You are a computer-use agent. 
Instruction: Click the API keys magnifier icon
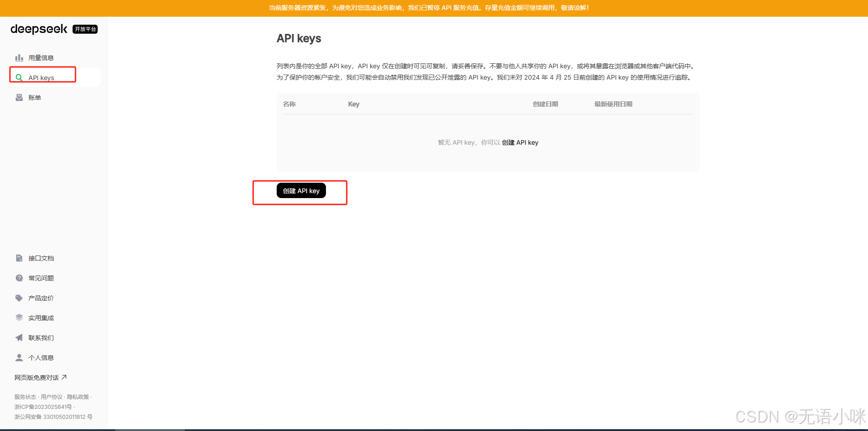[19, 78]
